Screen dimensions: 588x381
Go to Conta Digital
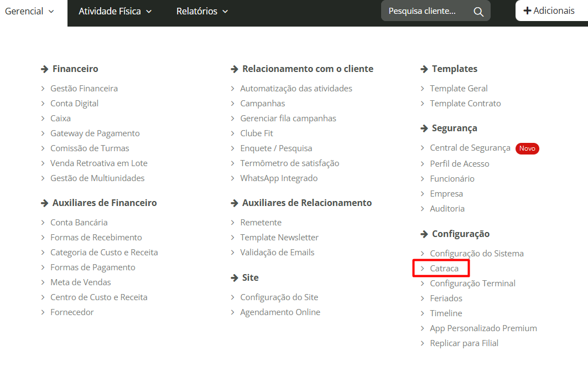(74, 104)
